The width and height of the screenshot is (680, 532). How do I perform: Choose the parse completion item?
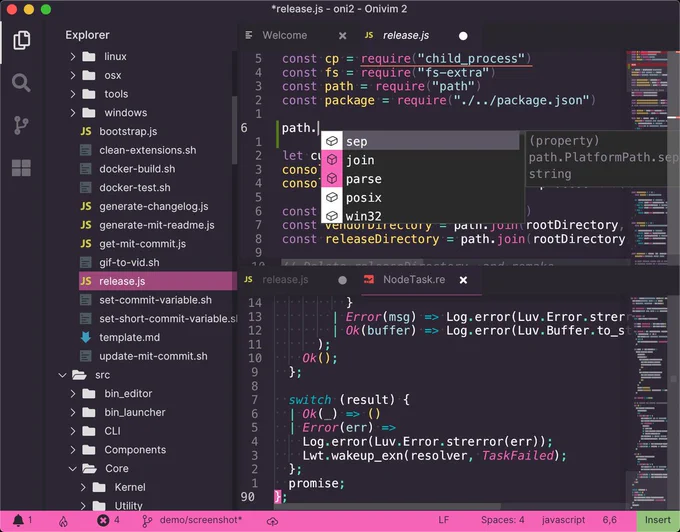[x=420, y=179]
